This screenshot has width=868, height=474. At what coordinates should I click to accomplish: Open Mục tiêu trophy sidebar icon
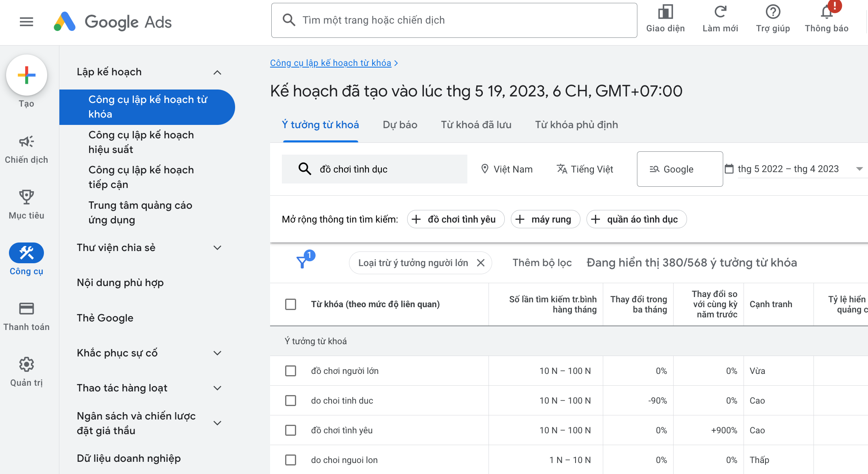[x=26, y=197]
